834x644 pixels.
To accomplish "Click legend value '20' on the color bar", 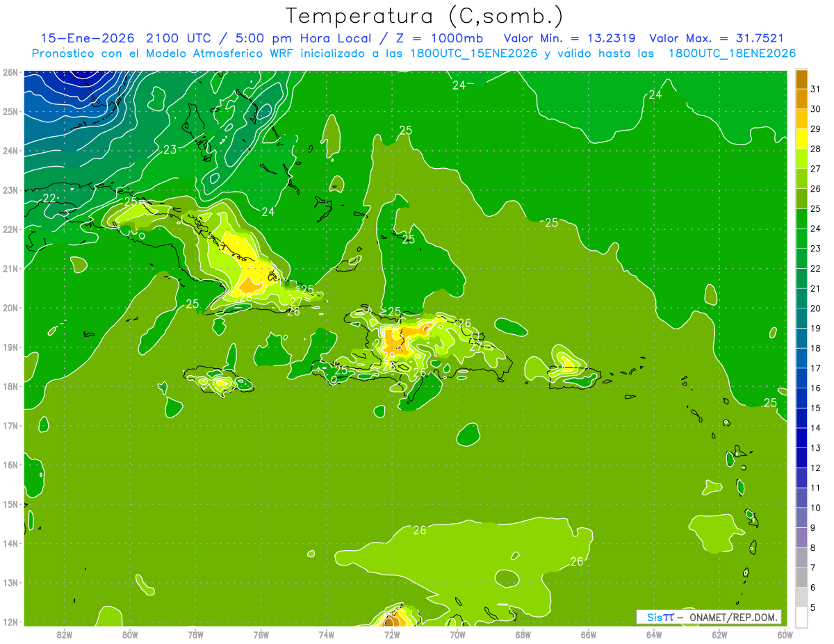I will (815, 308).
